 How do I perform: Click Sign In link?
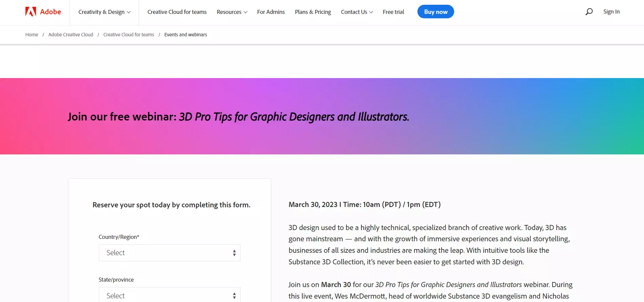(611, 12)
